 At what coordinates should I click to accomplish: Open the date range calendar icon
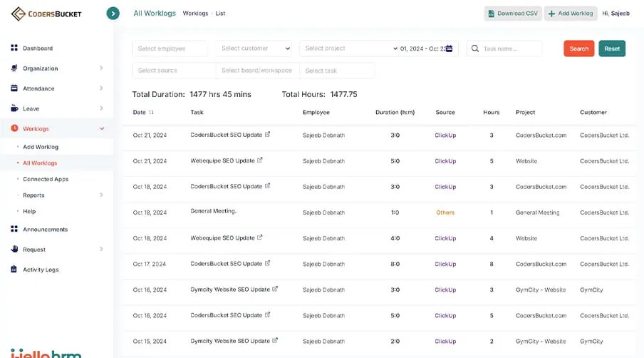click(x=450, y=48)
